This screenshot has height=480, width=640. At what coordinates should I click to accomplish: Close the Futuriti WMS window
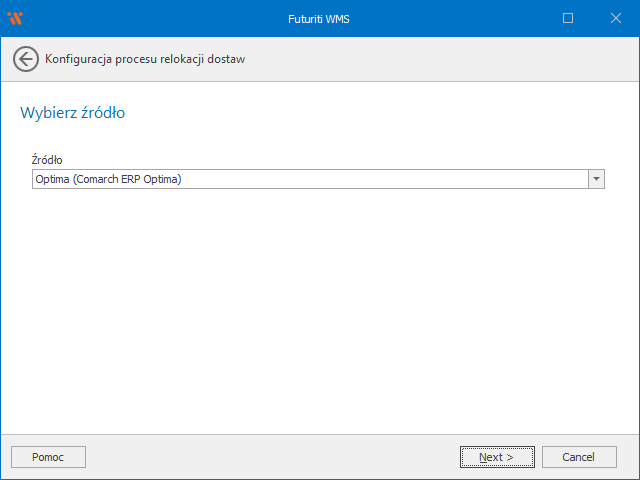click(614, 18)
